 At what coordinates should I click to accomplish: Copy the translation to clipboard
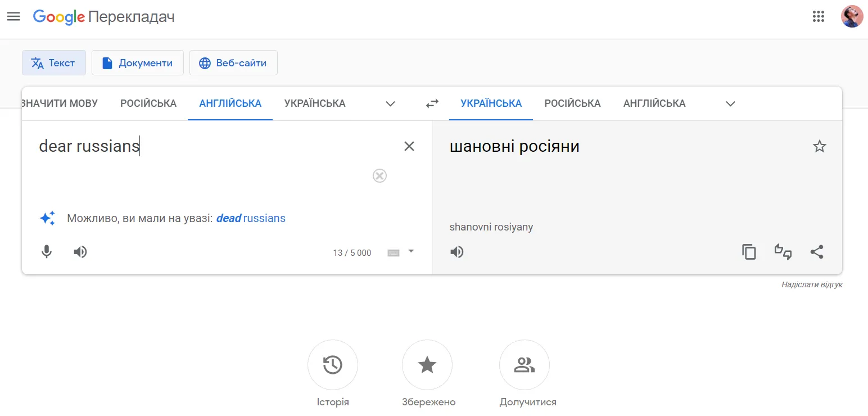pyautogui.click(x=749, y=251)
